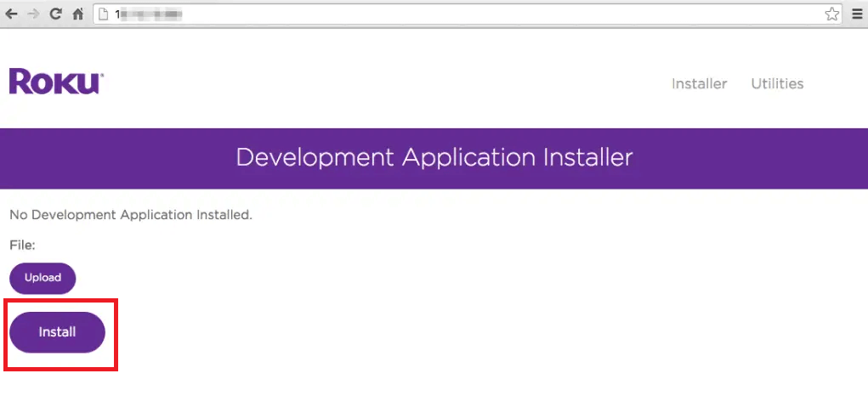The height and width of the screenshot is (413, 868).
Task: Click the 'No Development Application Installed' message
Action: click(130, 215)
